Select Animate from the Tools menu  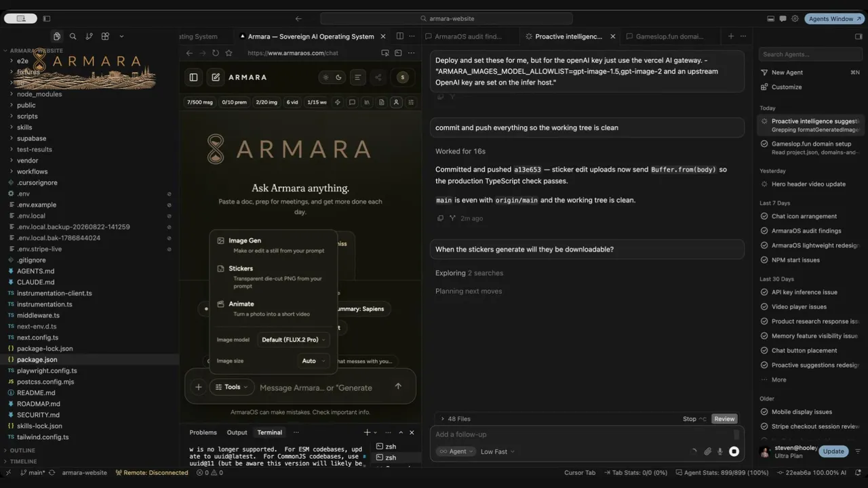coord(273,308)
